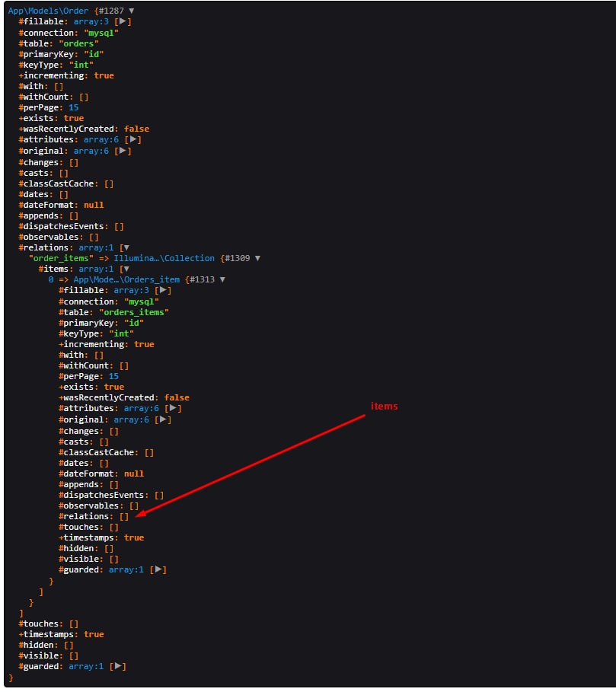Screen dimensions: 616x692
Task: Click the "orders" table name value
Action: [x=78, y=43]
